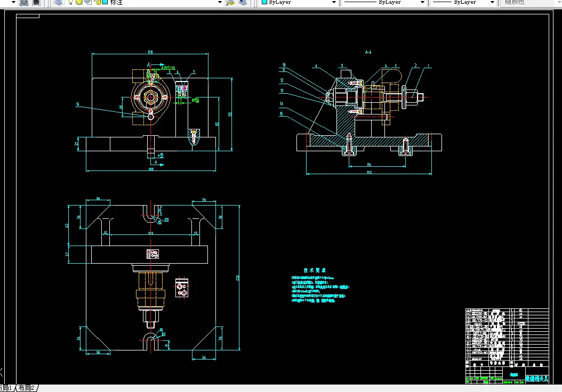Expand the layer list dropdown arrow
The width and height of the screenshot is (562, 392).
220,3
